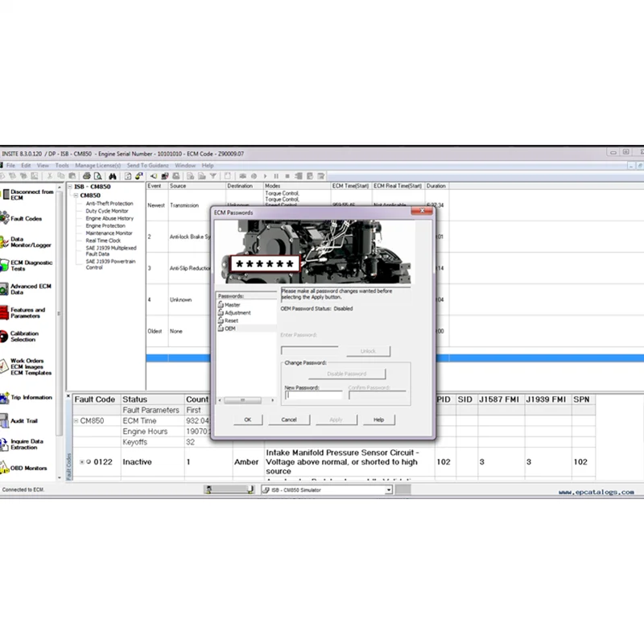Click the Print toolbar icon
The width and height of the screenshot is (644, 644).
[x=87, y=176]
